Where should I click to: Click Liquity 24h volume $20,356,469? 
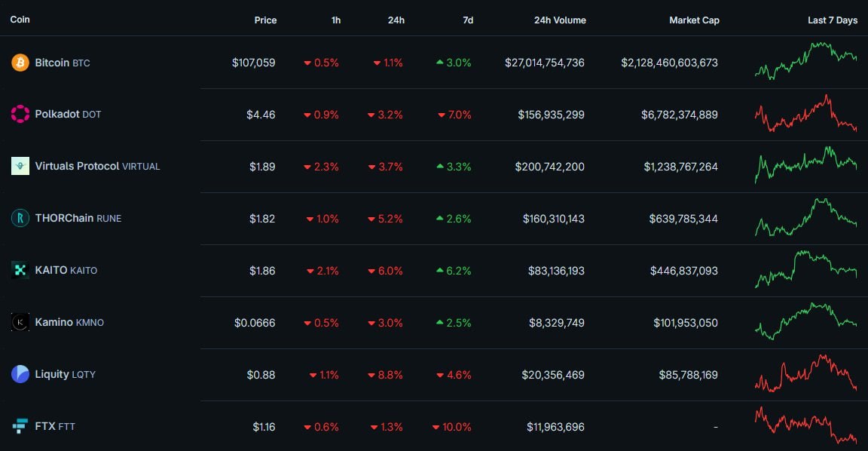pyautogui.click(x=553, y=375)
